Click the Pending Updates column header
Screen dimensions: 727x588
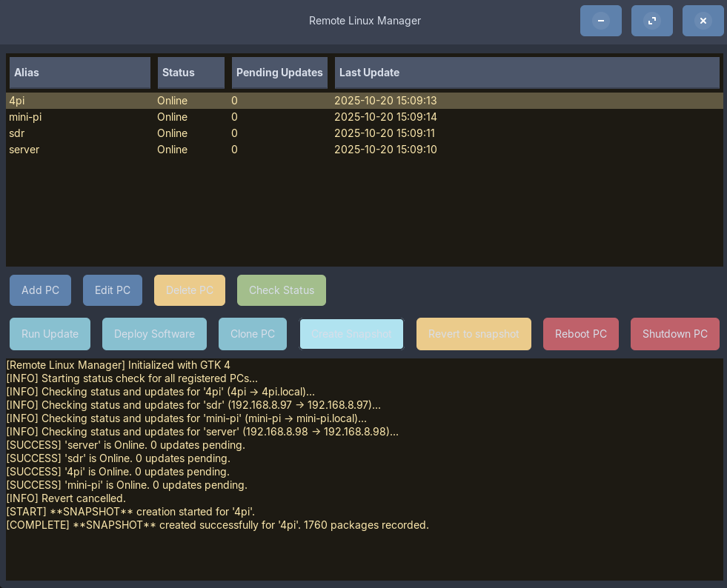coord(279,73)
